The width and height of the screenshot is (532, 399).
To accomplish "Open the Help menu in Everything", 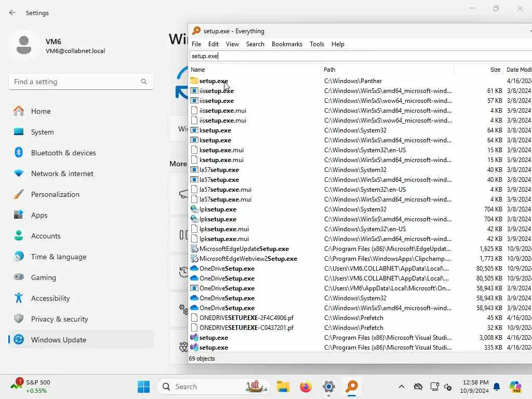I will [338, 44].
